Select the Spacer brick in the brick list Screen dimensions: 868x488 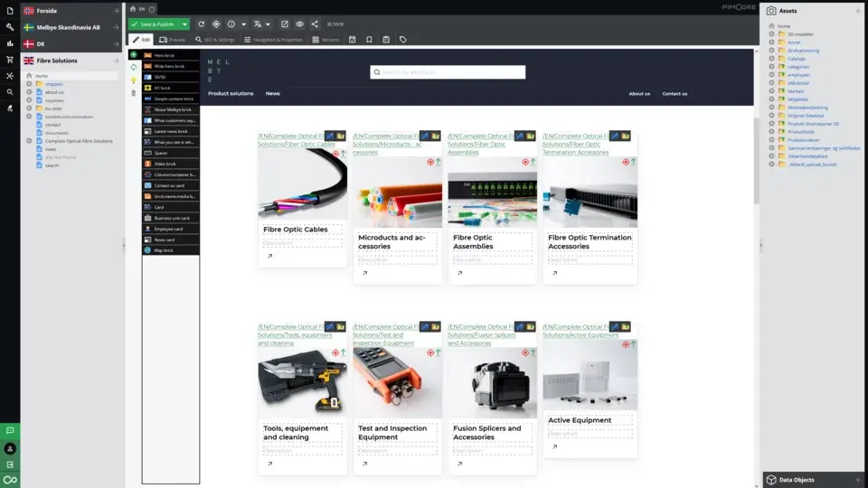(x=171, y=153)
